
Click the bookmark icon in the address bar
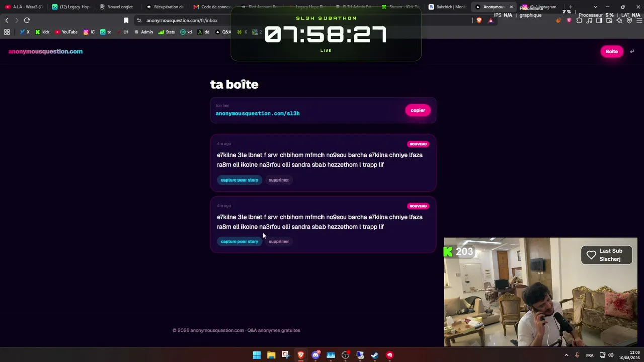(x=126, y=20)
